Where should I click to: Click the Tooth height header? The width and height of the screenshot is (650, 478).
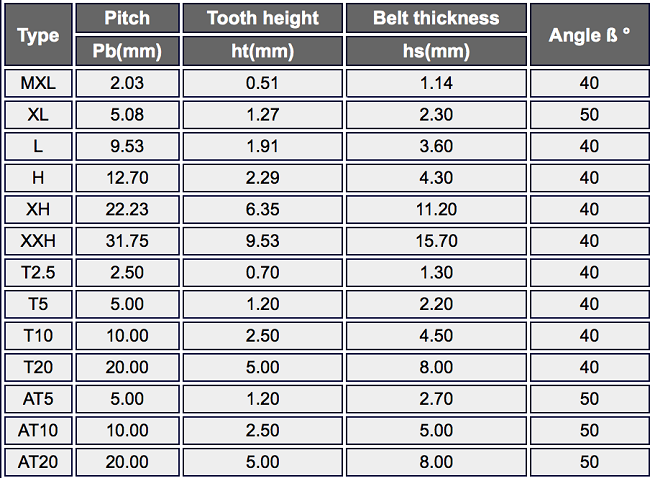tap(262, 18)
